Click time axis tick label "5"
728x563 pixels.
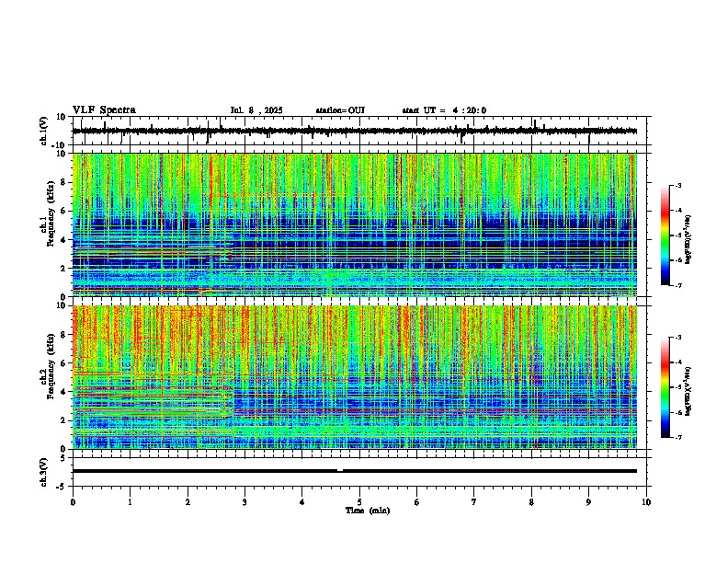pos(359,502)
